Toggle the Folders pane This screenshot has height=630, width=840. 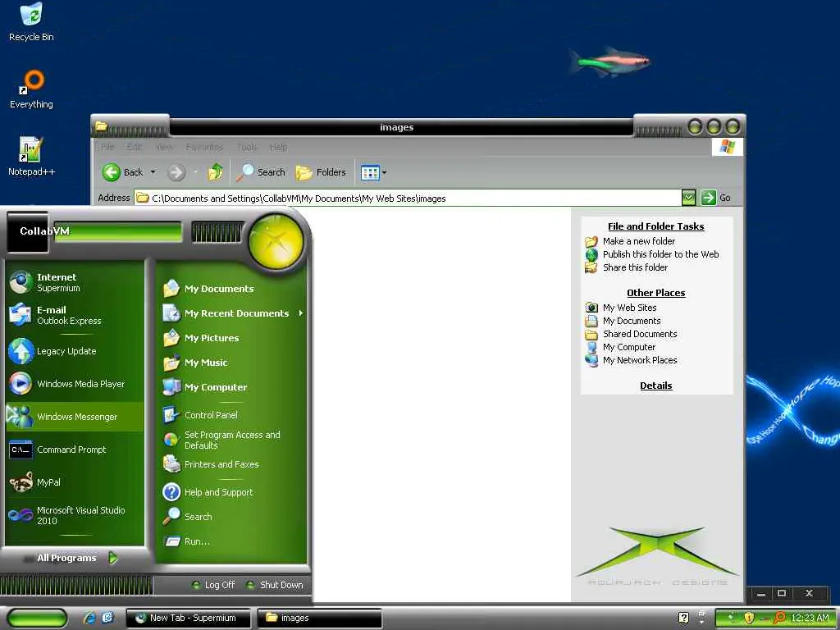tap(321, 172)
